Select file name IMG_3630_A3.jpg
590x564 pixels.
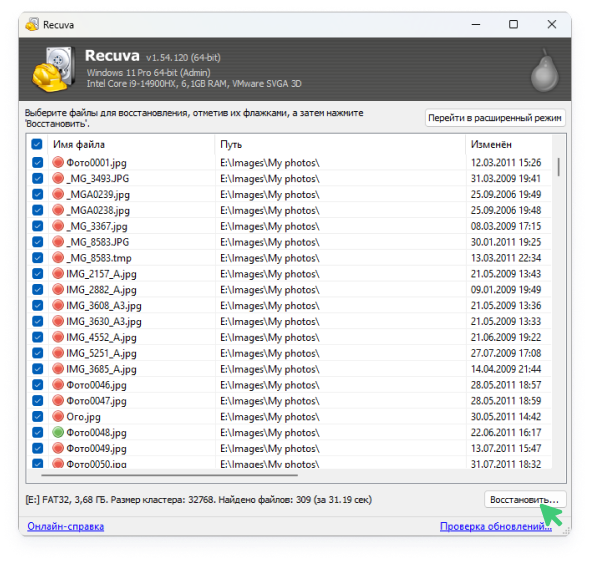click(104, 321)
